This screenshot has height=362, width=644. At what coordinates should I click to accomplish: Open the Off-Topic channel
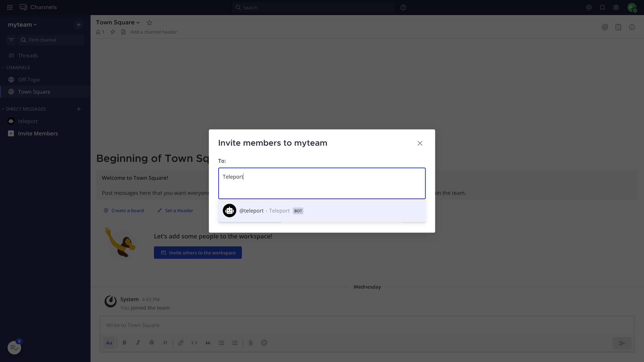(x=29, y=80)
